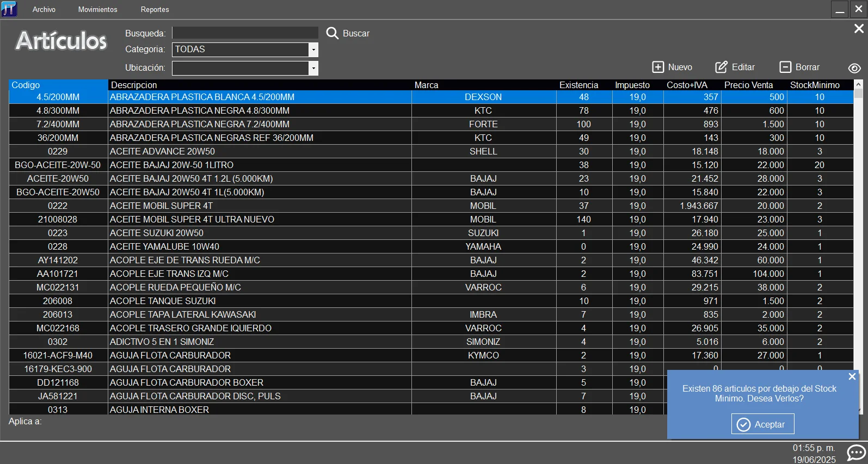Click the Borrar minus icon
The image size is (868, 464).
tap(785, 67)
